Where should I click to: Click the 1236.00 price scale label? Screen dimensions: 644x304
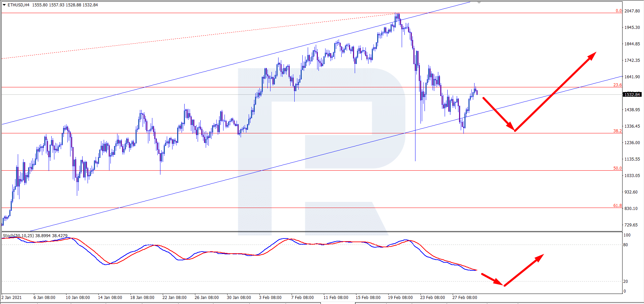(x=632, y=143)
